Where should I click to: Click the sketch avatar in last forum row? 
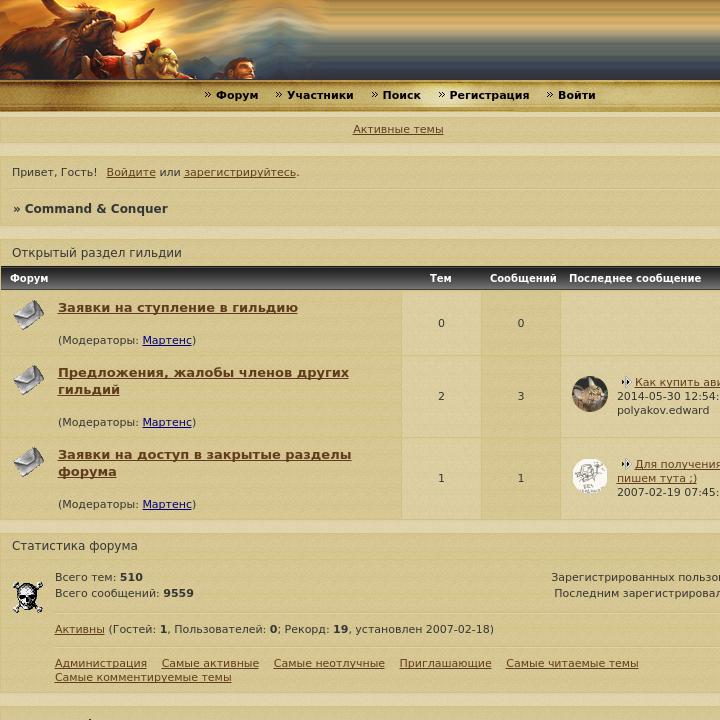(590, 476)
